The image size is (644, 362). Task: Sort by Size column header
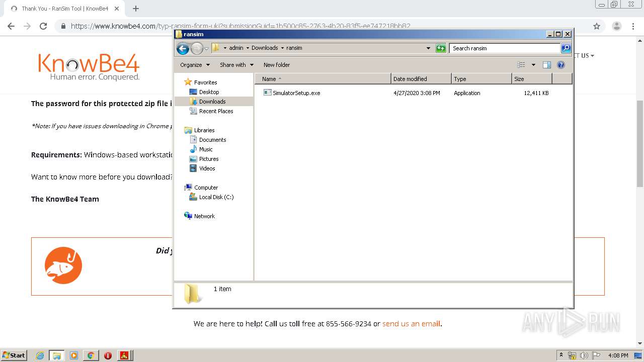point(532,79)
